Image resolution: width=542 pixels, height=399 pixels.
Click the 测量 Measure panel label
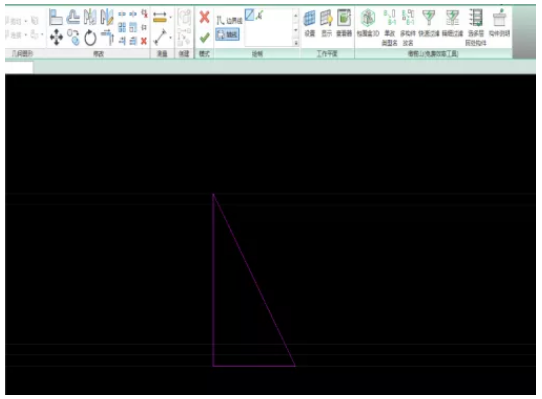coord(162,54)
